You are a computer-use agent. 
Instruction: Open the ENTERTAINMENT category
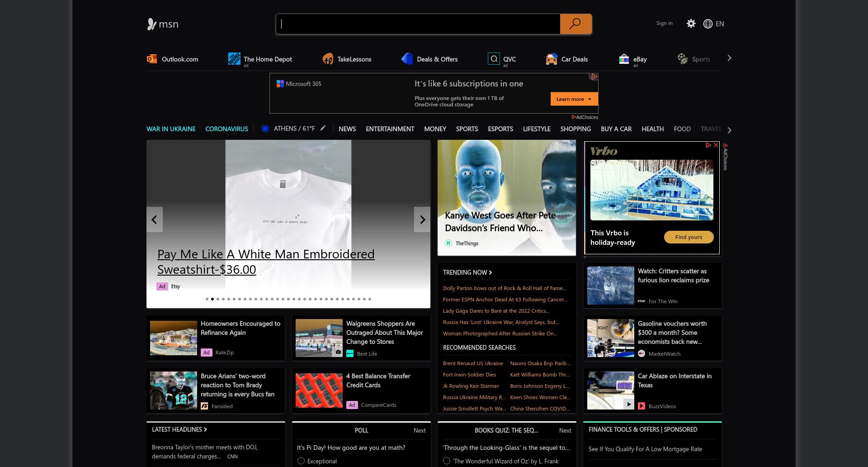(x=390, y=129)
